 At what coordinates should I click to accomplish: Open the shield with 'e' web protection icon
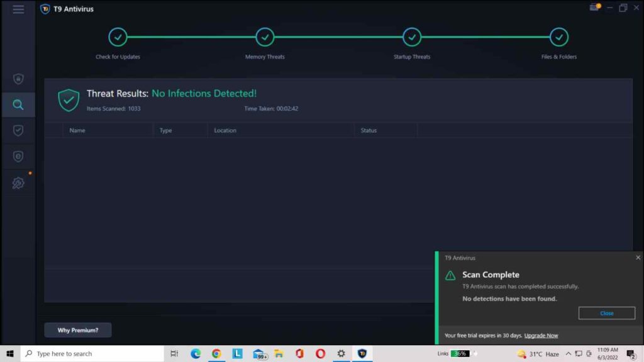(x=18, y=156)
